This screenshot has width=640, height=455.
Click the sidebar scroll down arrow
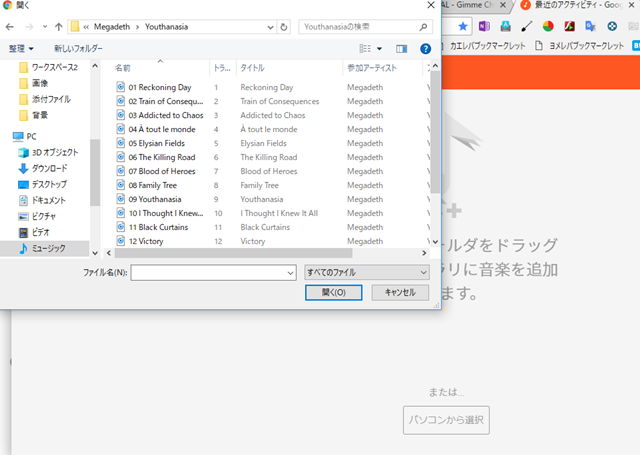pos(95,253)
